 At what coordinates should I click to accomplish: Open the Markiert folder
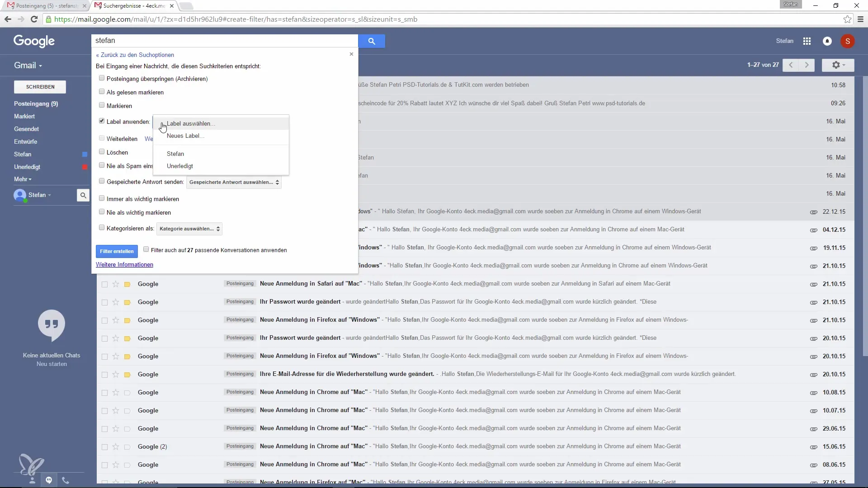(24, 117)
